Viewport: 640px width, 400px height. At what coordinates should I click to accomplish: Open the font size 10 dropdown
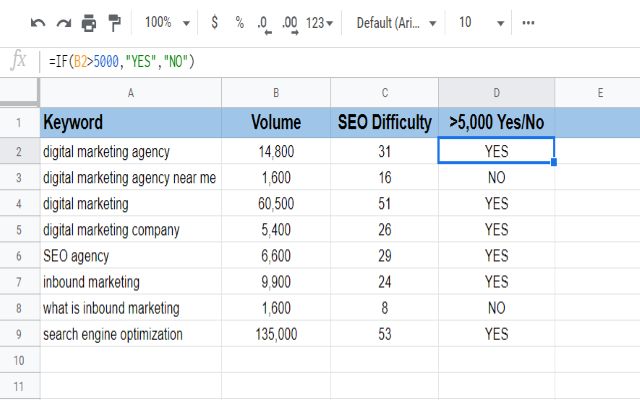point(479,22)
